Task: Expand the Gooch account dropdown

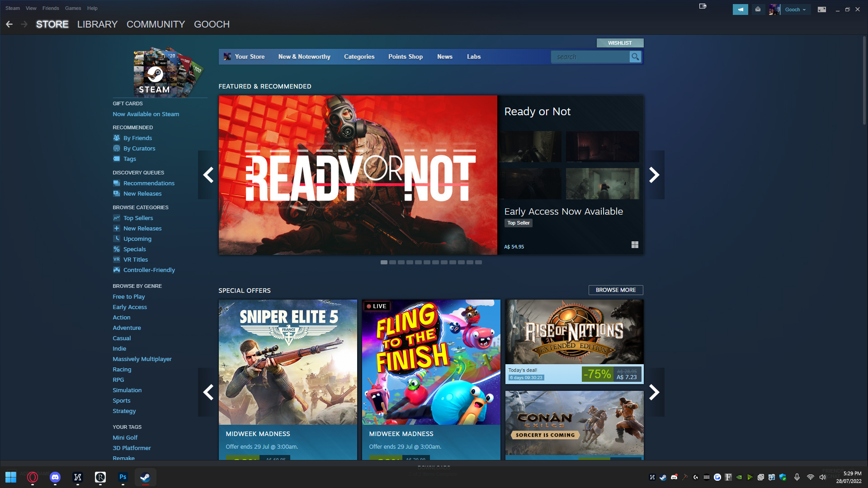Action: 795,9
